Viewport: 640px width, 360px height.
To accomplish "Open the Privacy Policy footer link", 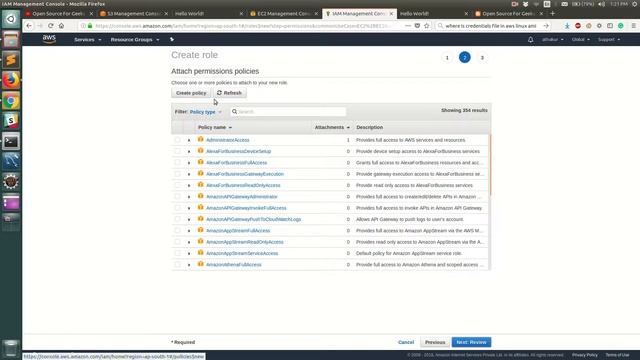I will [584, 355].
